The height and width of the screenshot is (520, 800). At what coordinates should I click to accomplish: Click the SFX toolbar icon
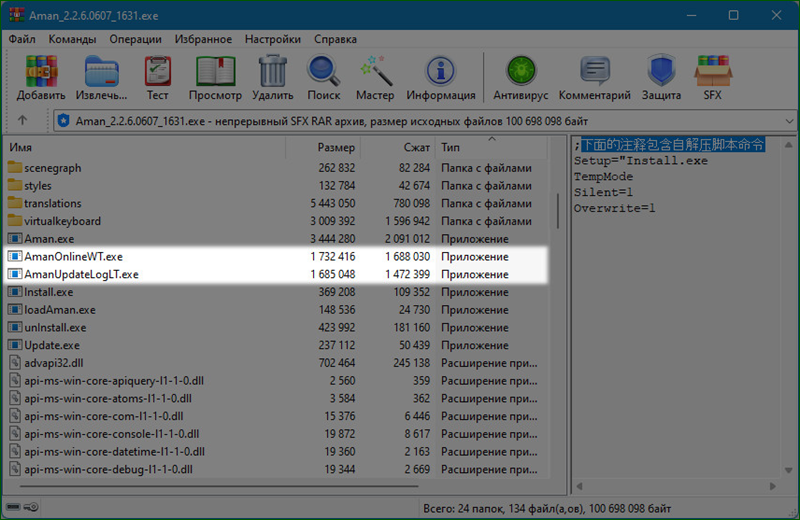pos(713,71)
